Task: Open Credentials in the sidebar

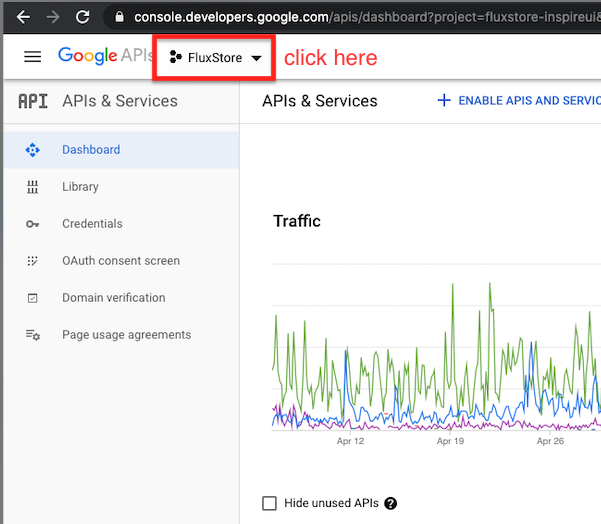Action: tap(121, 224)
